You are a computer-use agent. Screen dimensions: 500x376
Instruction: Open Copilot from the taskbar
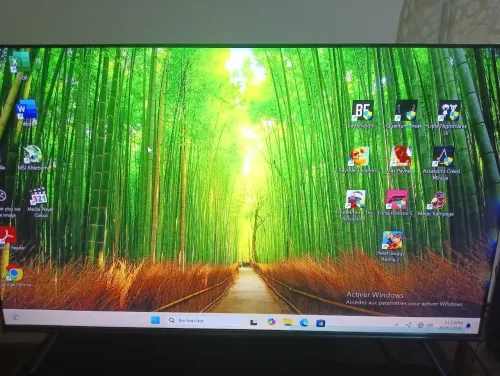point(271,322)
